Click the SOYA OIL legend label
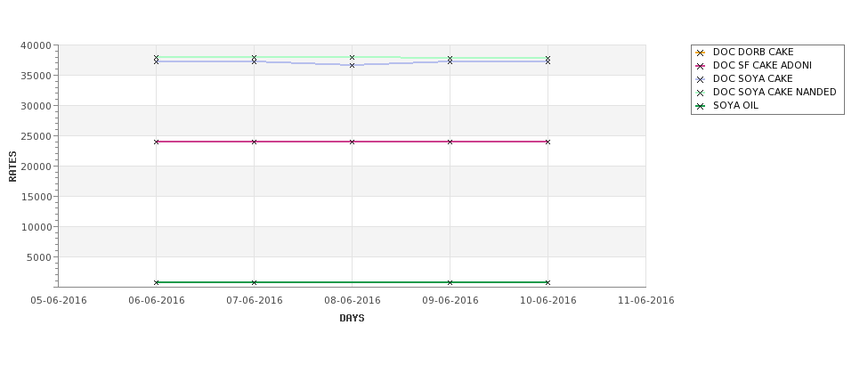The width and height of the screenshot is (868, 382). [x=735, y=105]
